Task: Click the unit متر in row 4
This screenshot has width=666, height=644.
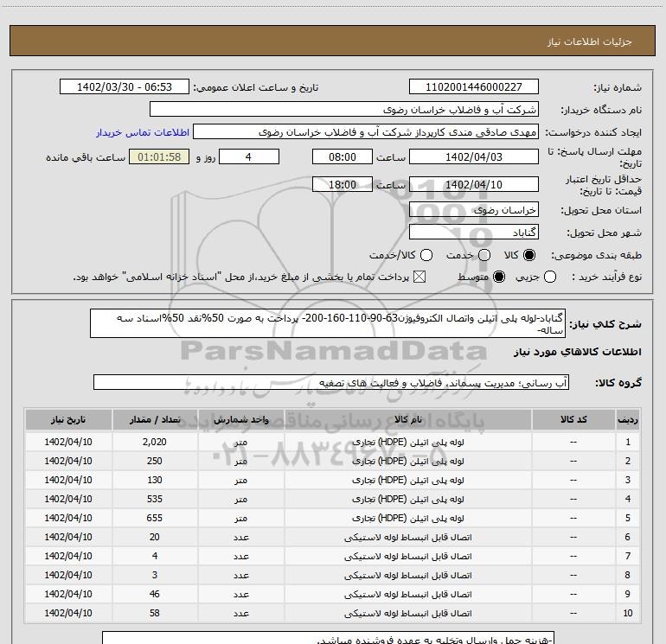Action: click(240, 500)
